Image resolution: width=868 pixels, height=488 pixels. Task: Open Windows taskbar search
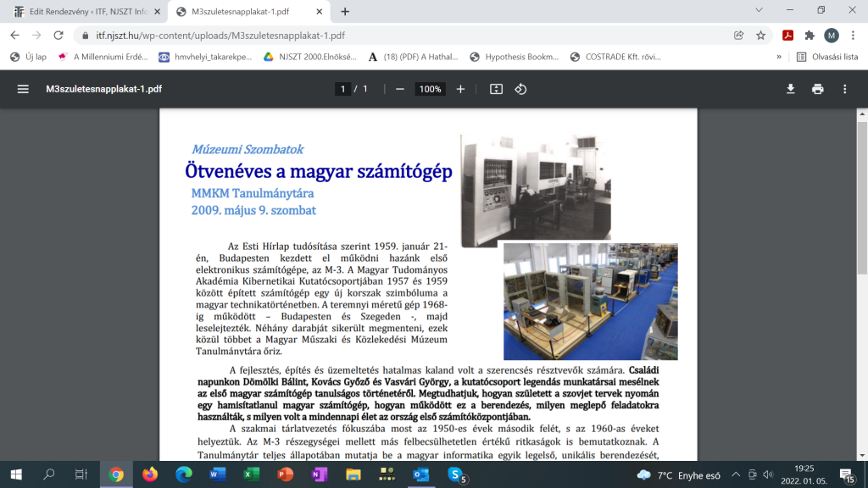[48, 474]
